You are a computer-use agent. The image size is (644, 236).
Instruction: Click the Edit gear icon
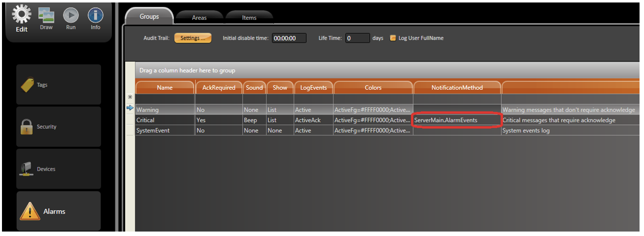[21, 14]
